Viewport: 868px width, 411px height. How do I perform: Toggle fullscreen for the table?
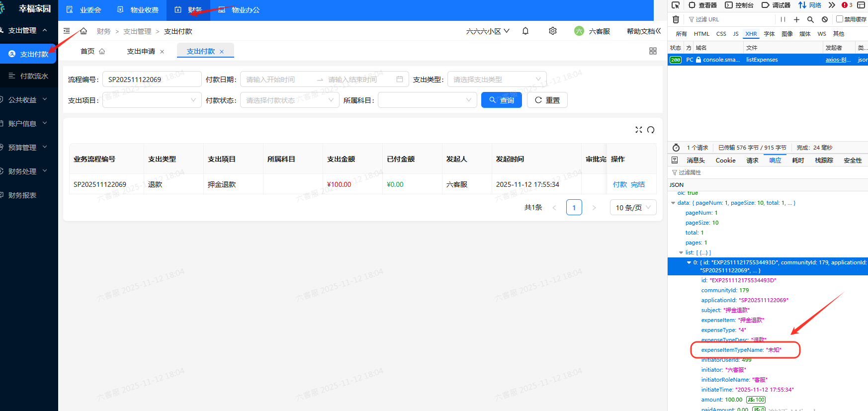(x=639, y=130)
